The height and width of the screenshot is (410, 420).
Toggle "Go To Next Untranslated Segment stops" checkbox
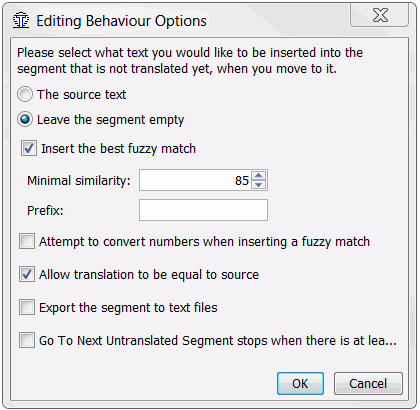(27, 340)
